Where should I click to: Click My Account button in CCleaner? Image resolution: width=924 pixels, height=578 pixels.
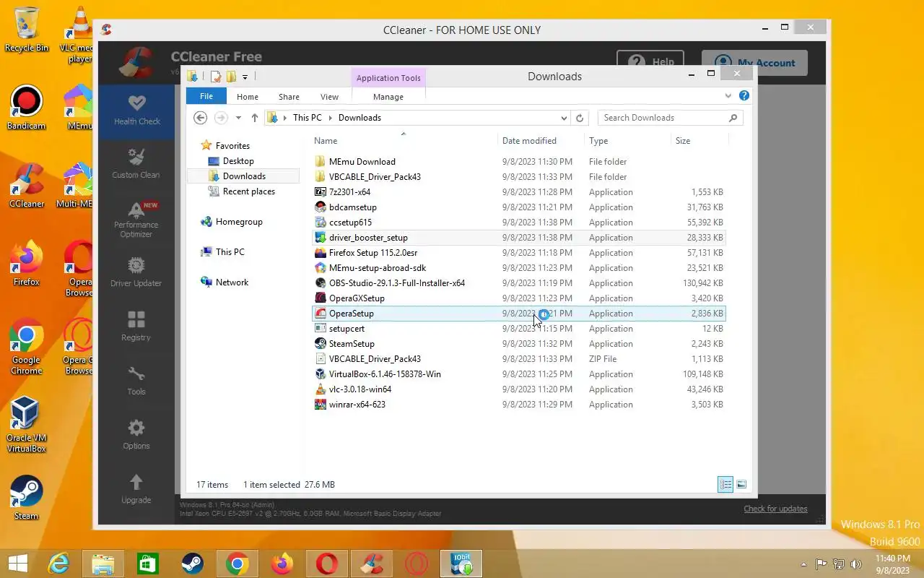[x=754, y=63]
